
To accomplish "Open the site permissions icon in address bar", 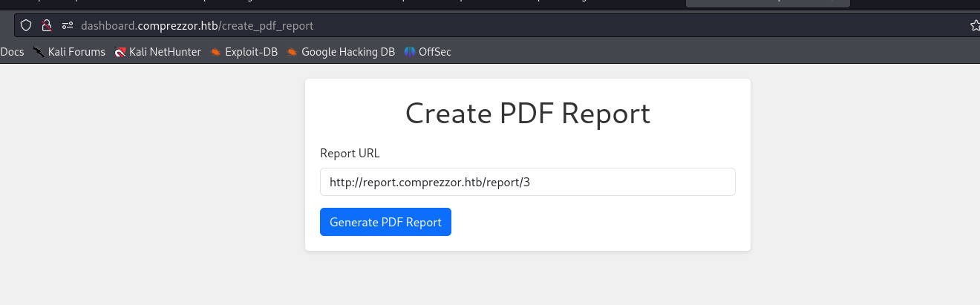I will point(68,25).
